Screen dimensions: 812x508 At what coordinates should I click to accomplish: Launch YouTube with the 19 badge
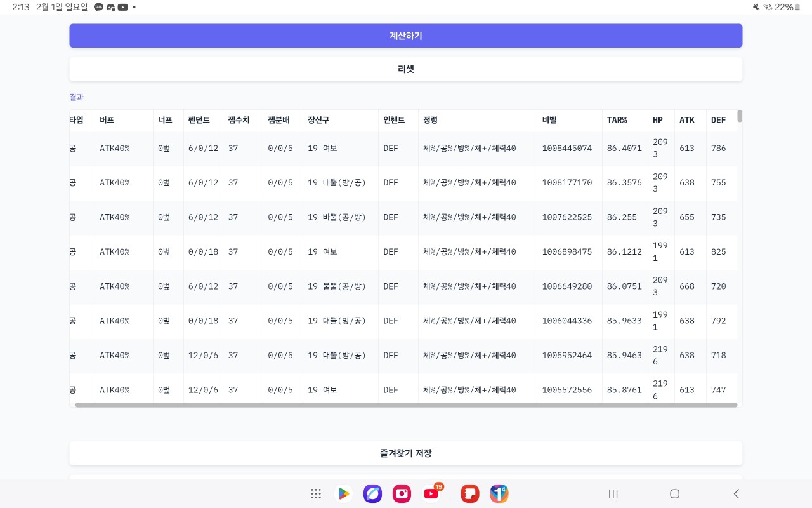[432, 493]
